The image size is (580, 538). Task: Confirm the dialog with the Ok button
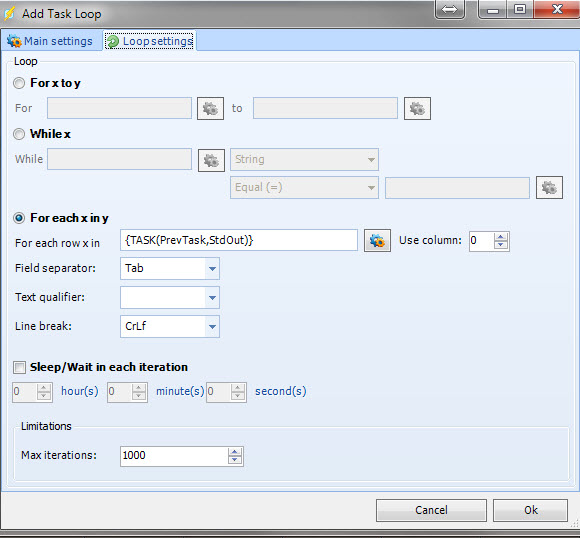(x=530, y=510)
